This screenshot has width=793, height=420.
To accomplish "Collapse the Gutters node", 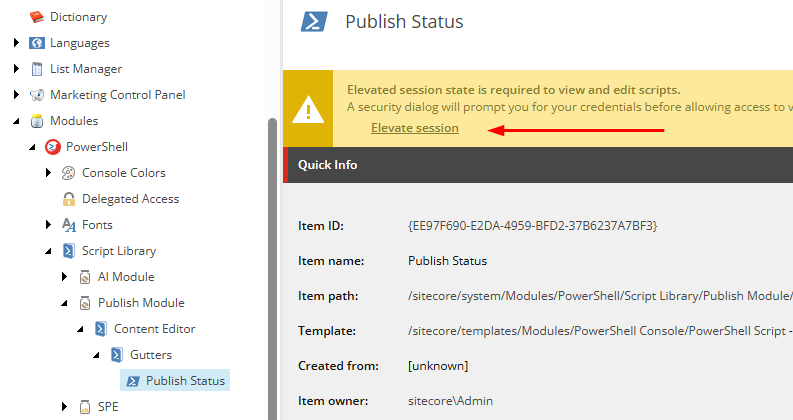I will coord(96,355).
